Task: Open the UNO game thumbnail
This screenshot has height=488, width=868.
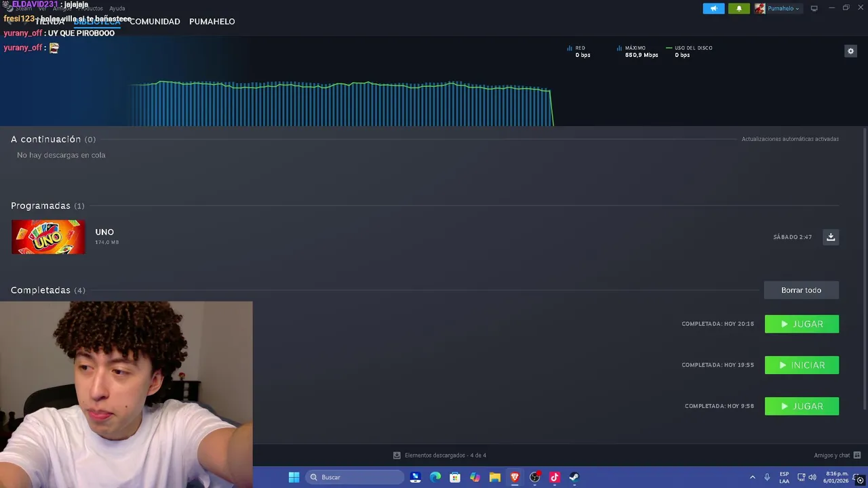Action: pos(48,237)
